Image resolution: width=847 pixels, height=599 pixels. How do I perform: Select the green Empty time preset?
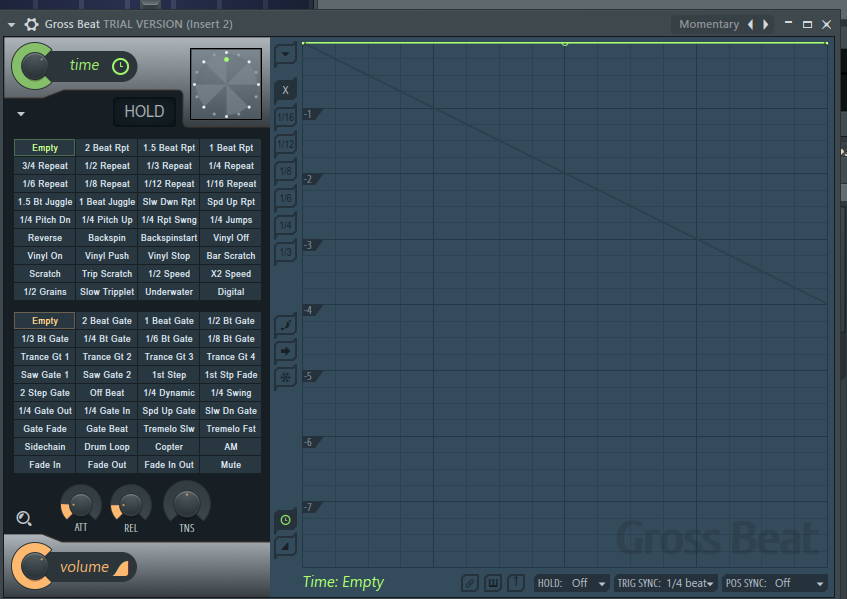(x=45, y=148)
